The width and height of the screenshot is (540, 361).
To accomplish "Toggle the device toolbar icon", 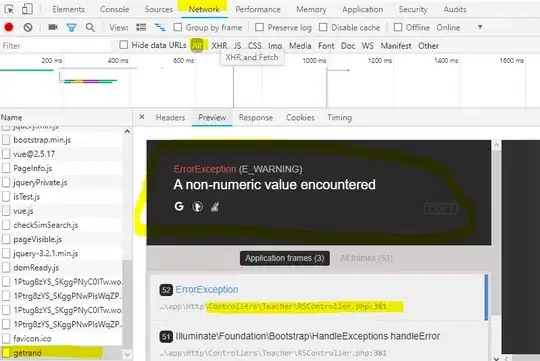I will coord(27,9).
